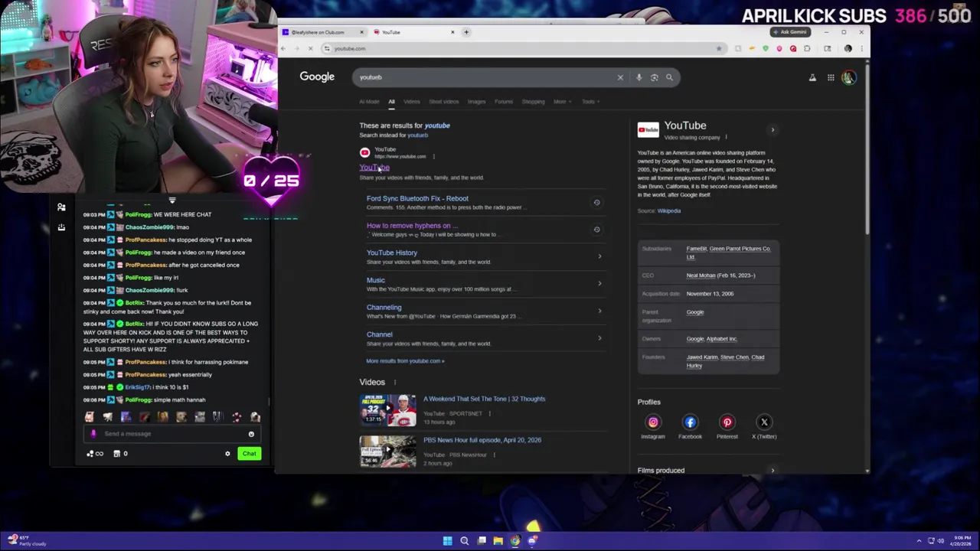This screenshot has width=980, height=551.
Task: Stop loading the page in Chrome
Action: (x=310, y=48)
